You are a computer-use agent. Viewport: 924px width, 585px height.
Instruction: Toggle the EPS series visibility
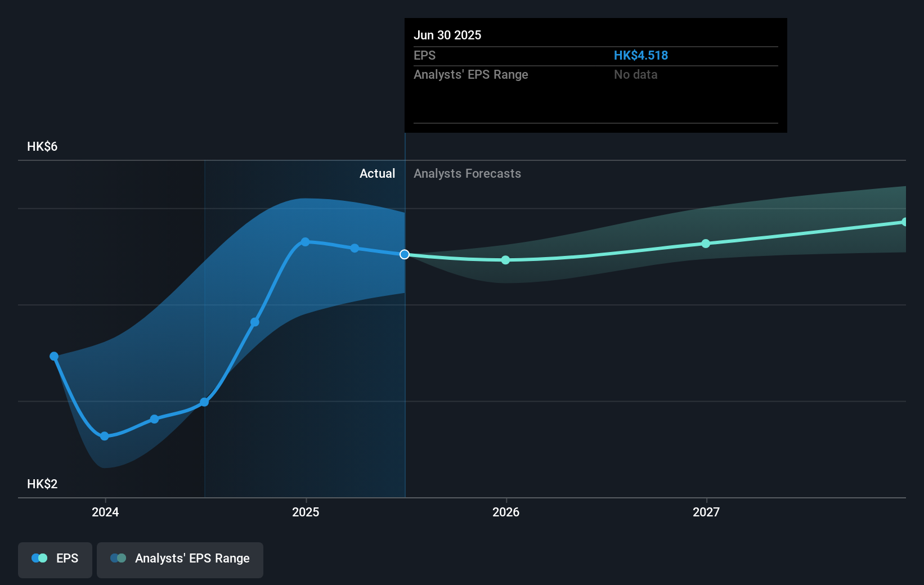(x=55, y=560)
